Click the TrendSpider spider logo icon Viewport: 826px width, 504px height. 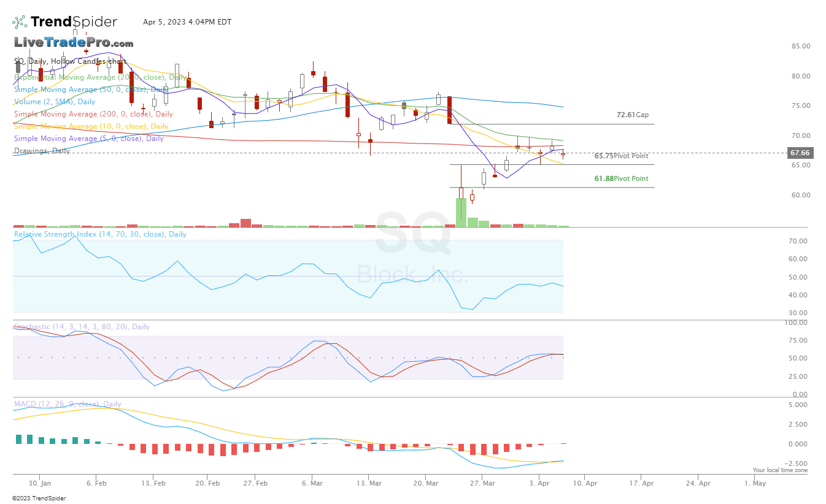tap(18, 20)
